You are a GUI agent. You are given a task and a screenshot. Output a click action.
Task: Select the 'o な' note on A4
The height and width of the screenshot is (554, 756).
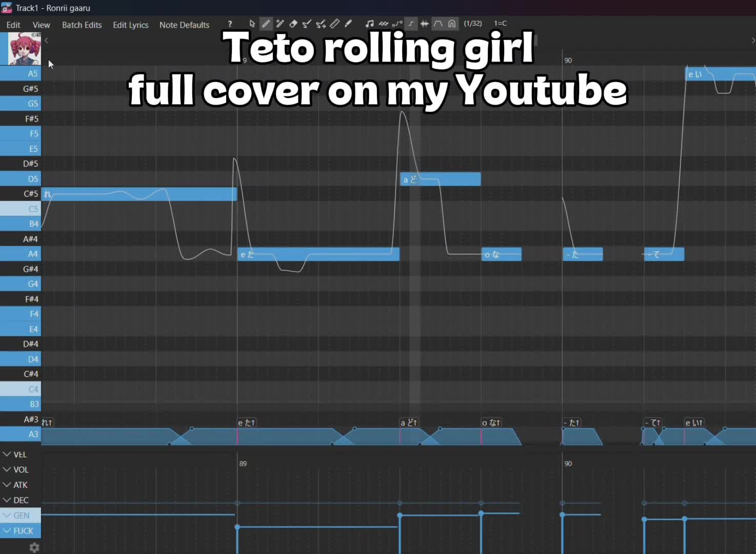click(502, 254)
